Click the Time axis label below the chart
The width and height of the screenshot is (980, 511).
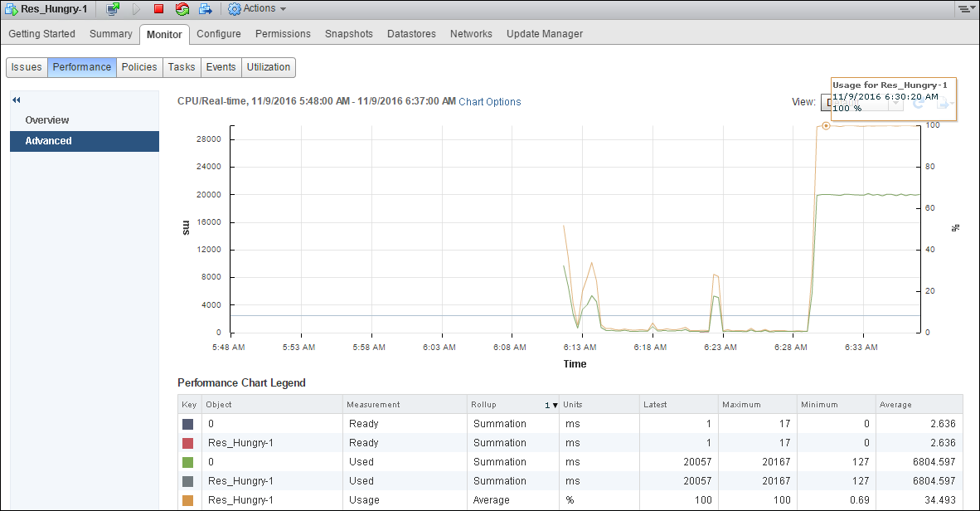click(x=575, y=364)
